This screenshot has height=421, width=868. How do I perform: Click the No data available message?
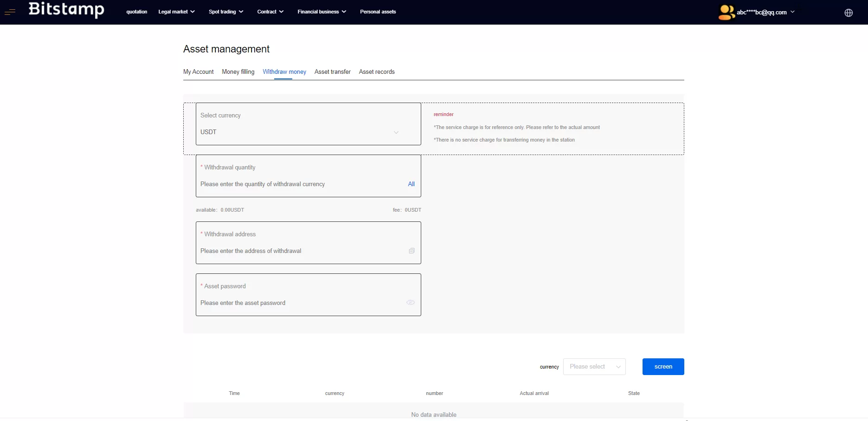coord(434,415)
